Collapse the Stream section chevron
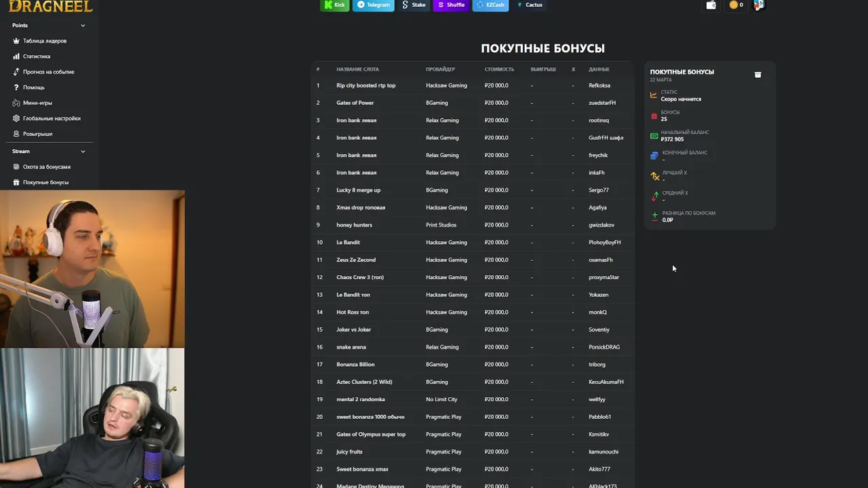 (83, 152)
